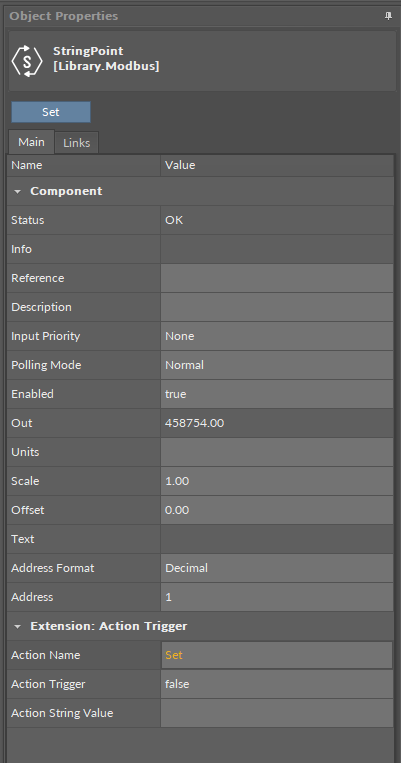The width and height of the screenshot is (401, 763).
Task: Click the StringPoint component icon
Action: [27, 60]
